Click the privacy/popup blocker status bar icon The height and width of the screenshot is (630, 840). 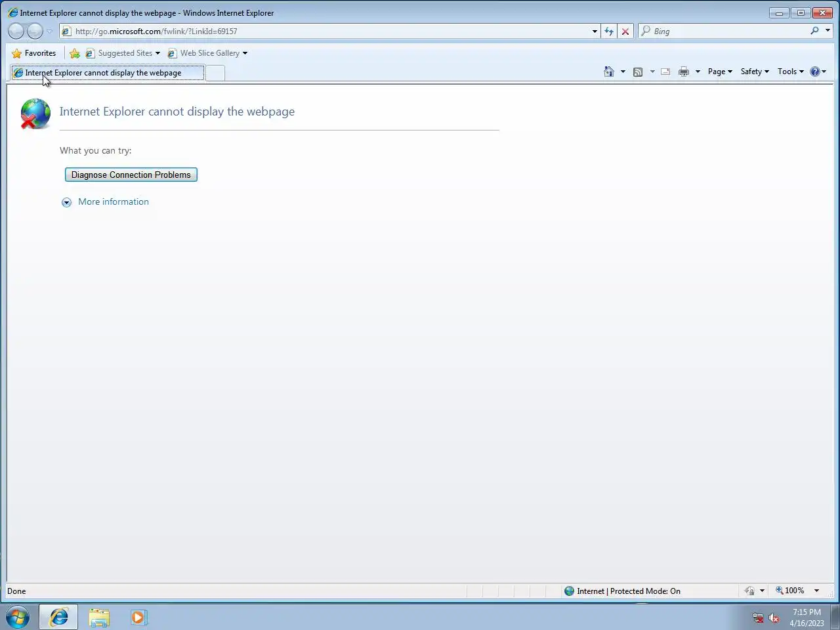[749, 591]
